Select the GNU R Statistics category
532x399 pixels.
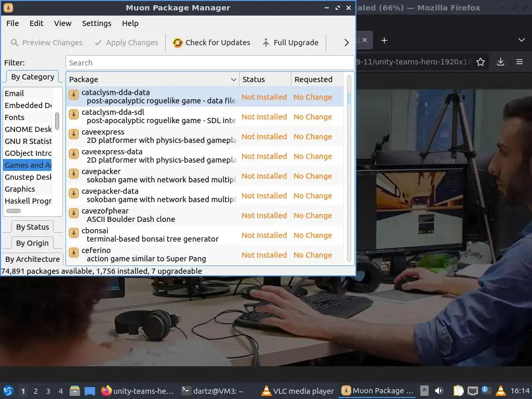tap(28, 141)
